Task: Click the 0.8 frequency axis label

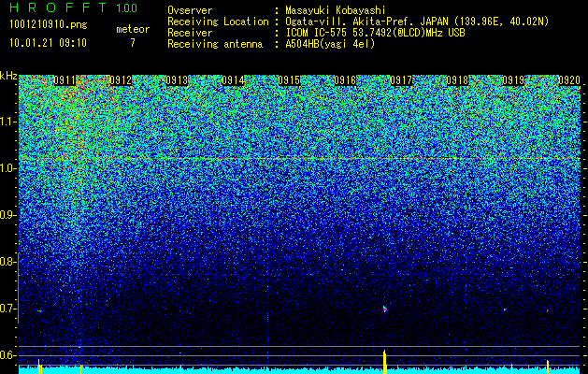Action: tap(7, 262)
